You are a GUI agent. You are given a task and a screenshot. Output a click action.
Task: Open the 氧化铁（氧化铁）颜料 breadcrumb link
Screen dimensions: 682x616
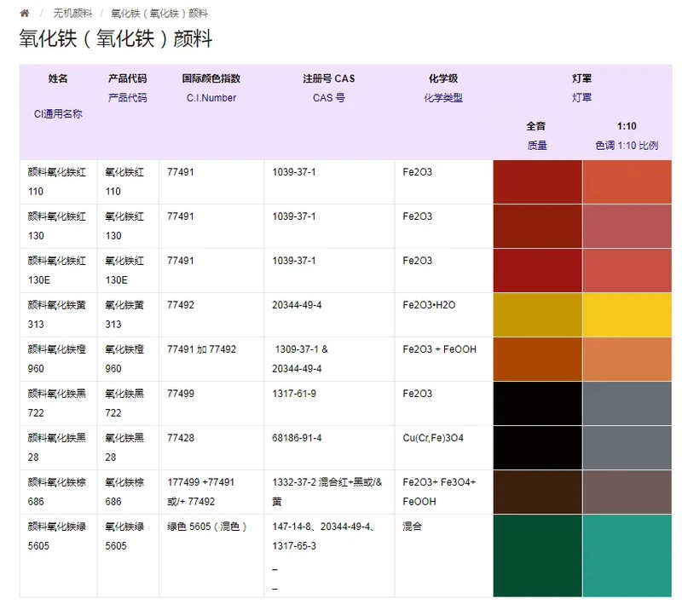click(x=159, y=14)
